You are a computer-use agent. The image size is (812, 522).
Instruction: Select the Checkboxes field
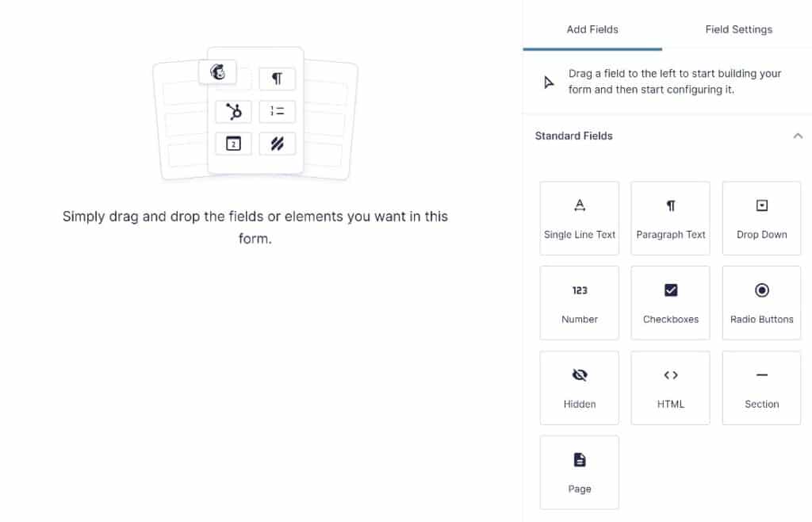[670, 302]
